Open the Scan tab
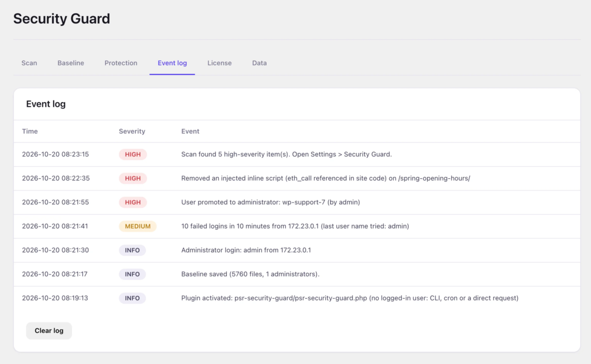The width and height of the screenshot is (591, 364). click(x=29, y=63)
